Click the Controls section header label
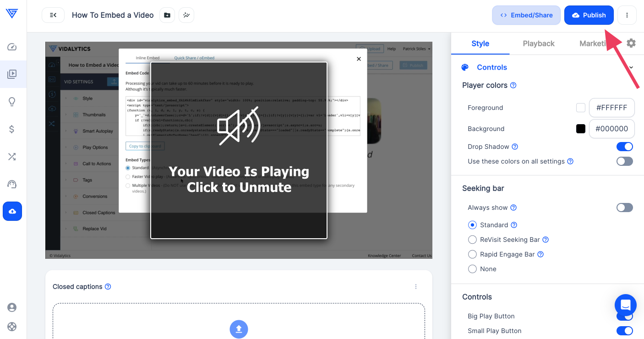The width and height of the screenshot is (644, 339). point(492,67)
